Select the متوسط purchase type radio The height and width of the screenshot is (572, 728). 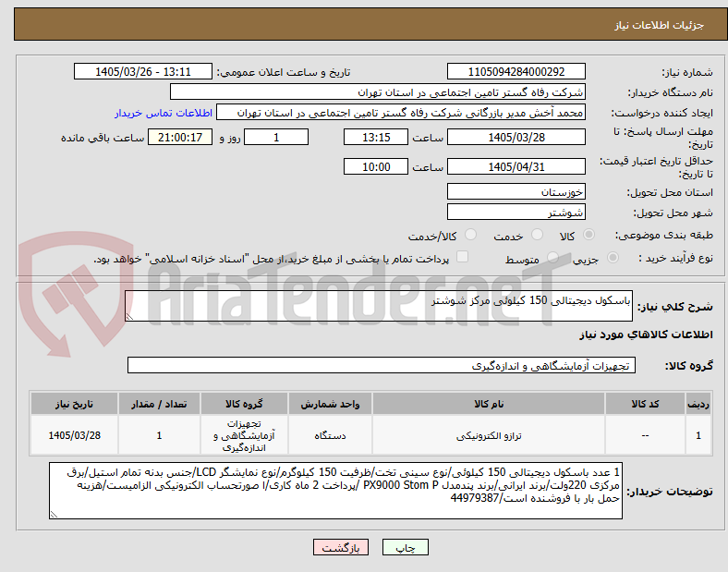click(552, 258)
